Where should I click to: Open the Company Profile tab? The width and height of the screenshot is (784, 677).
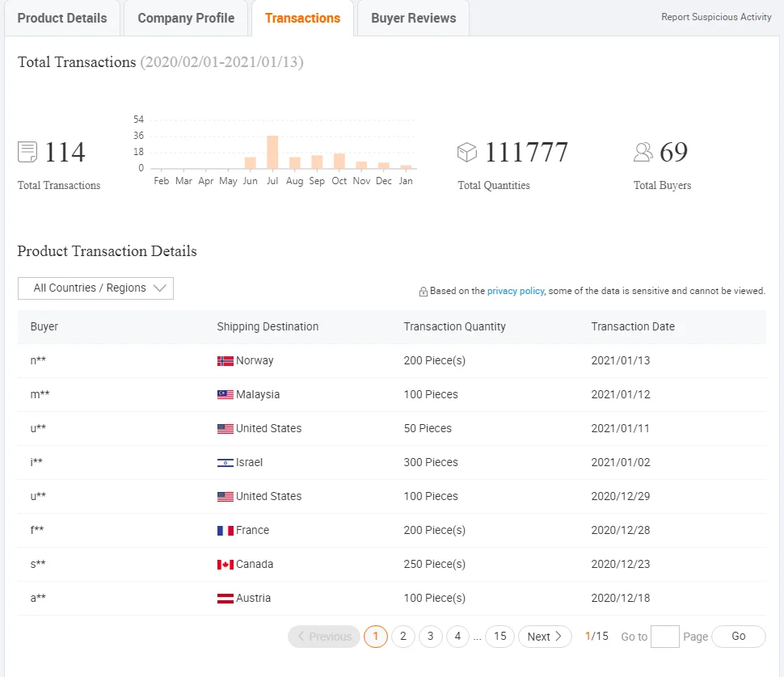(186, 18)
